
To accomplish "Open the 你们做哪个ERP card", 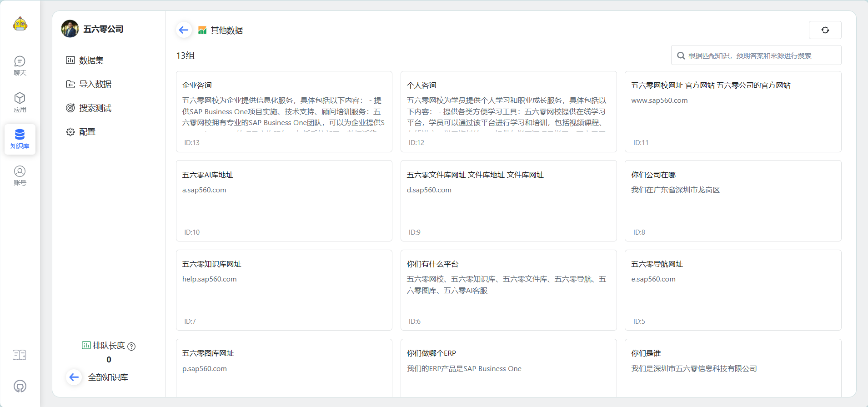I will 508,368.
